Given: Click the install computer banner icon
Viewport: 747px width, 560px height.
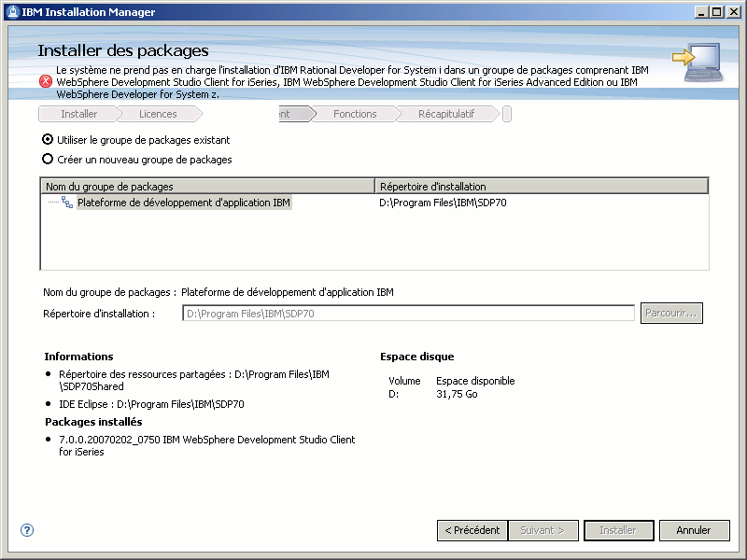Looking at the screenshot, I should pyautogui.click(x=698, y=63).
